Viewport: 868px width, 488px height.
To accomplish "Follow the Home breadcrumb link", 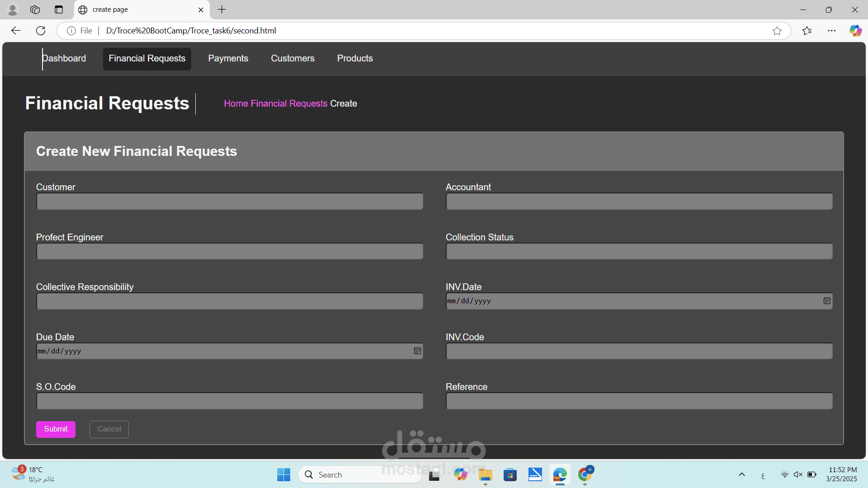I will 236,103.
